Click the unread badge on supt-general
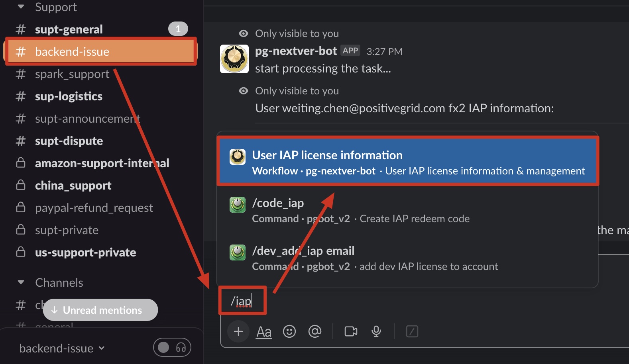The image size is (629, 364). [x=178, y=29]
